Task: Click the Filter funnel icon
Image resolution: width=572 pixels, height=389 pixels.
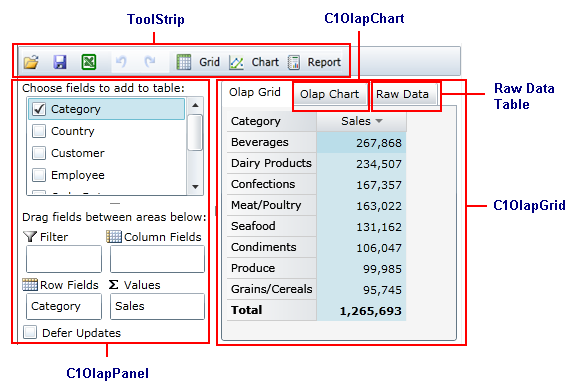Action: [x=30, y=236]
